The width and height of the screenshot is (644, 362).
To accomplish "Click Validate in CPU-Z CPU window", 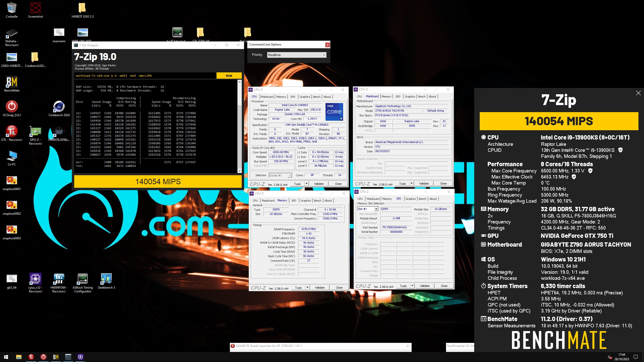I will click(319, 184).
